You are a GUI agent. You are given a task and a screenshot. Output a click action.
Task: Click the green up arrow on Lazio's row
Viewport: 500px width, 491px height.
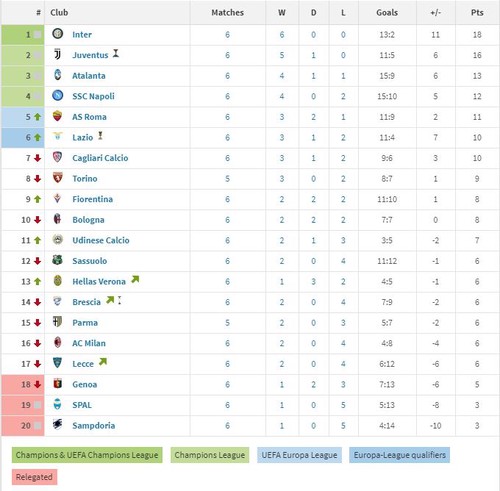(x=37, y=137)
